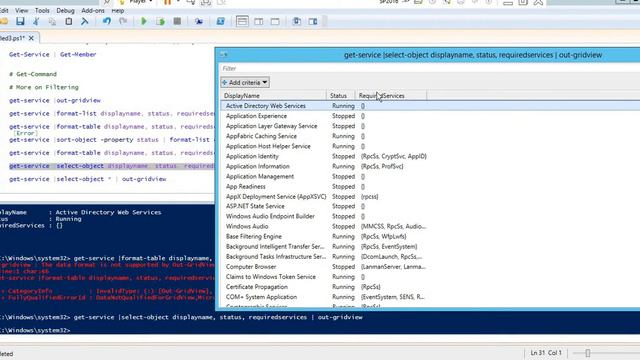Select the Application Host Helper Service row

click(430, 146)
